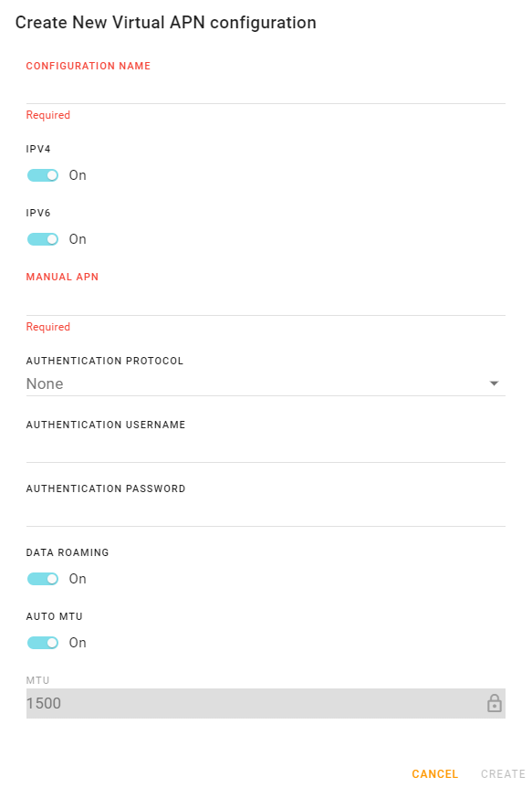532x798 pixels.
Task: Click the Authentication Protocol label
Action: pyautogui.click(x=105, y=361)
